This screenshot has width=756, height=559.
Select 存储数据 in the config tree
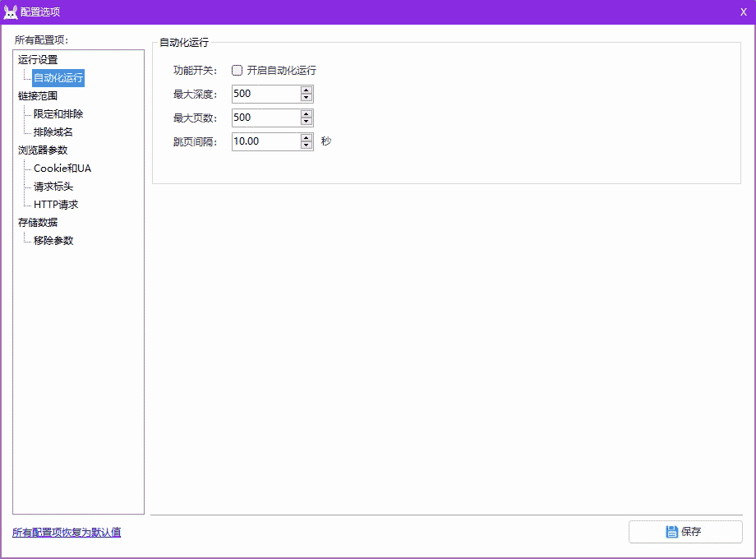click(38, 222)
